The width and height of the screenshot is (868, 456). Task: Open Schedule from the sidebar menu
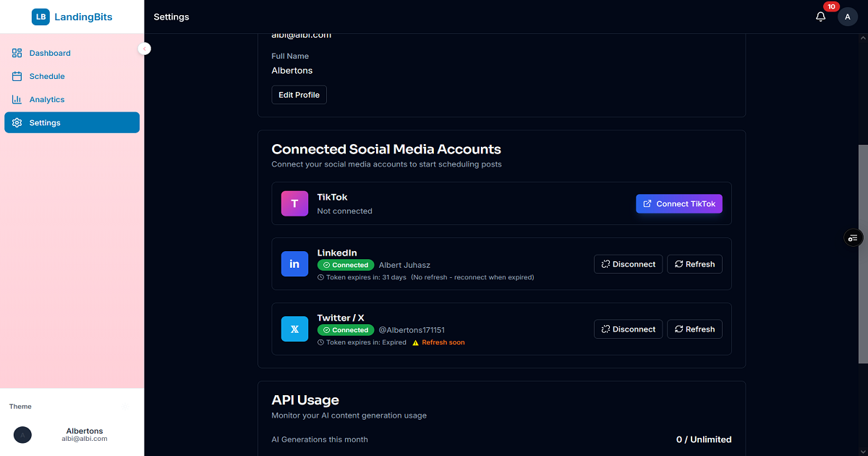tap(46, 75)
